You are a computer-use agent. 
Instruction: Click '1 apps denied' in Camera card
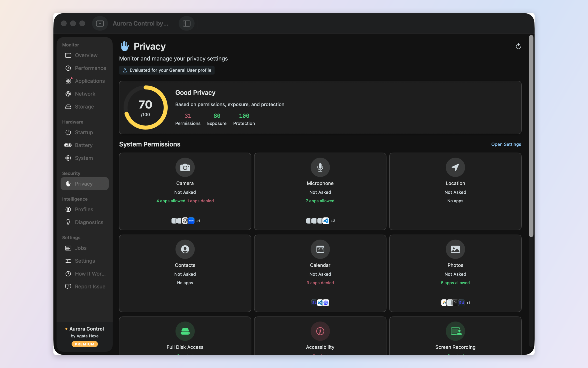tap(201, 201)
